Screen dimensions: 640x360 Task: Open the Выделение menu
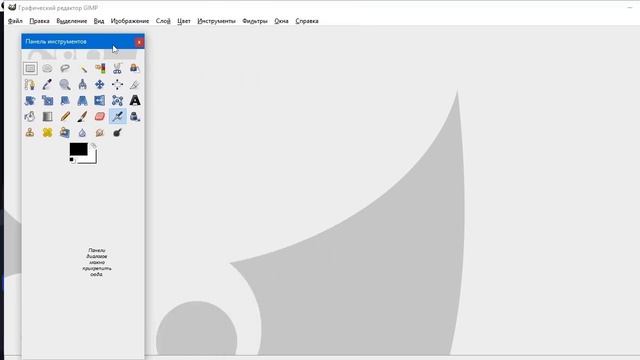point(71,21)
